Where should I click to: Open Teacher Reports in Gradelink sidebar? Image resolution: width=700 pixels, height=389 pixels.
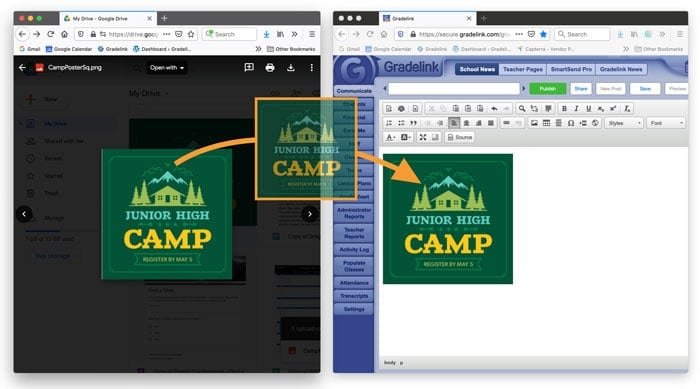[x=354, y=233]
